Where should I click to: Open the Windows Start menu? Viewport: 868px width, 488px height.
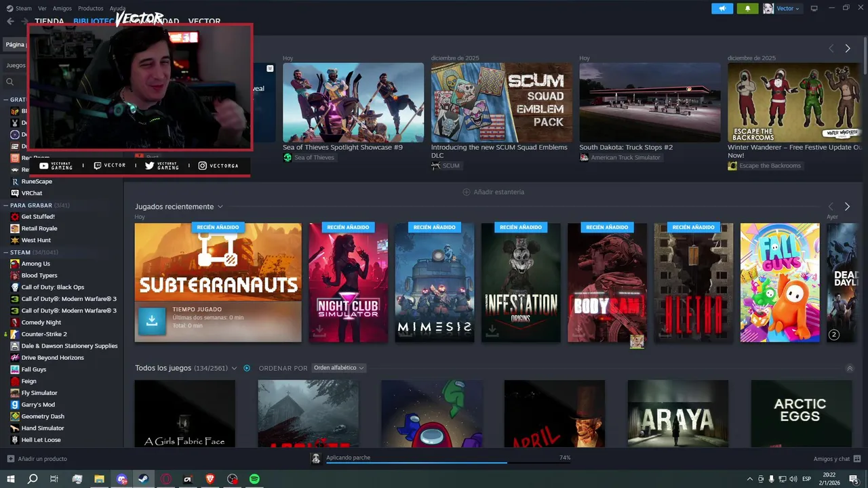(x=10, y=479)
